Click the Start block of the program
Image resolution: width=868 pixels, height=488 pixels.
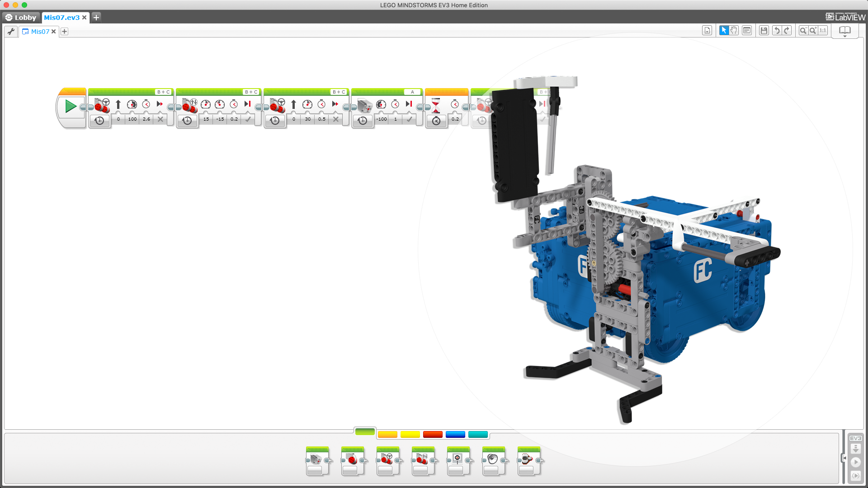(71, 107)
